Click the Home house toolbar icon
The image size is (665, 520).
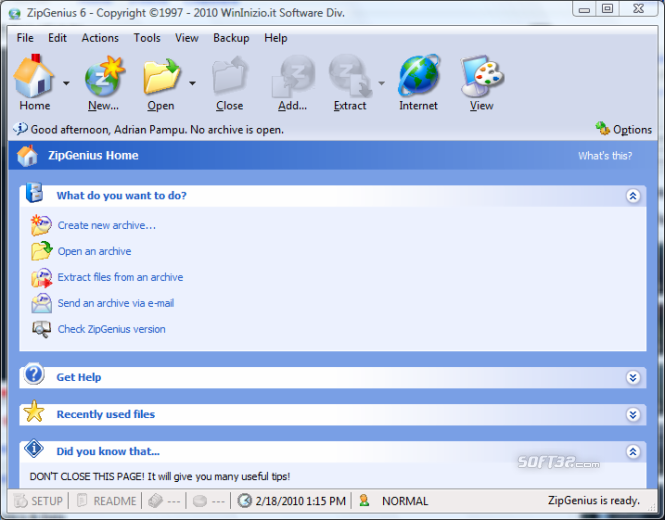34,76
